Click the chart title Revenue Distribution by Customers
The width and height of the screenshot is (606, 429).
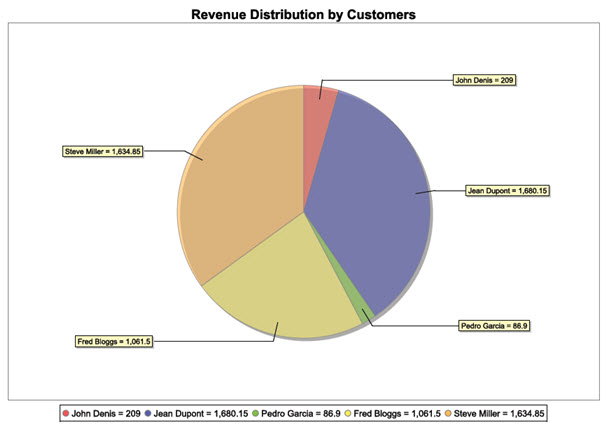(x=303, y=15)
